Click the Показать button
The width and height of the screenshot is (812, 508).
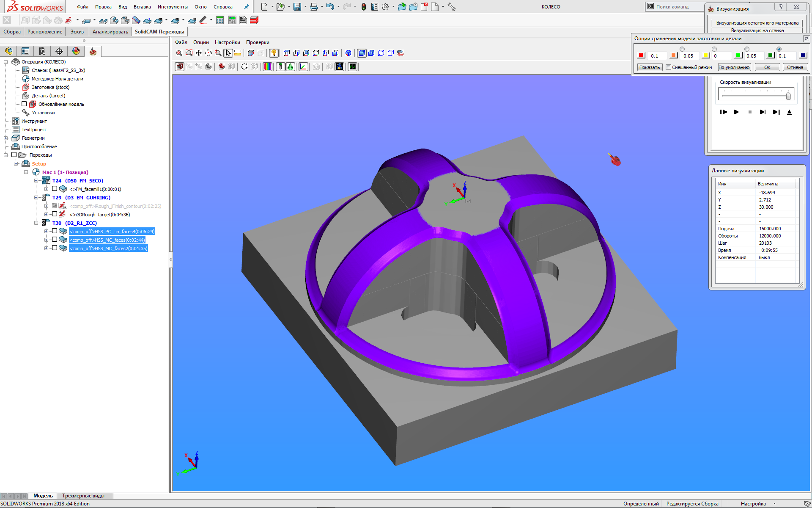point(649,67)
